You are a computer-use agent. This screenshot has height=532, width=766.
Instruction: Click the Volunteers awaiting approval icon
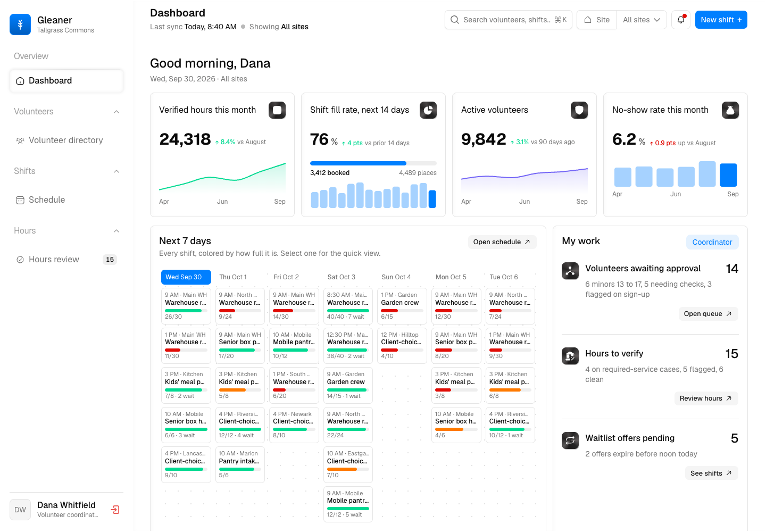pos(570,271)
